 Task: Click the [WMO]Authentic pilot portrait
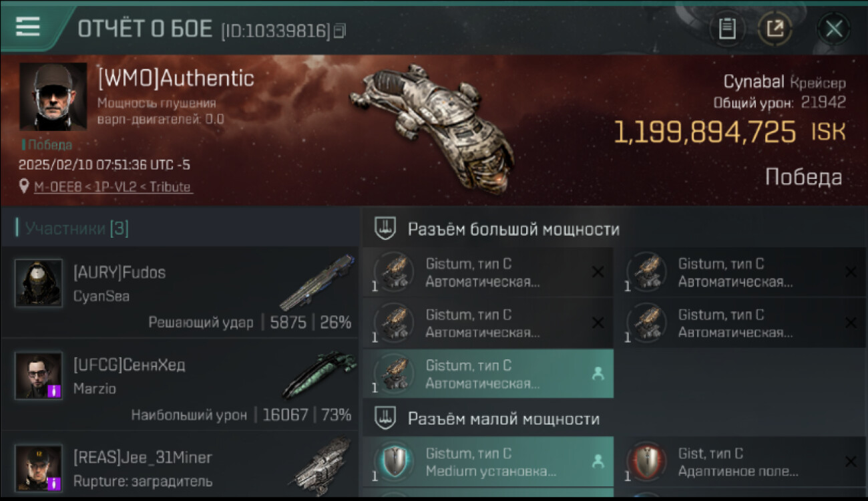[x=53, y=96]
